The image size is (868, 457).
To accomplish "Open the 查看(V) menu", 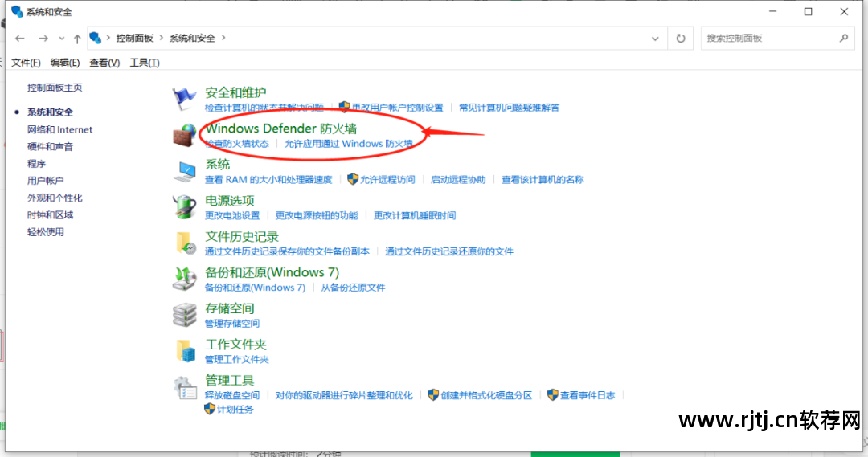I will [104, 63].
